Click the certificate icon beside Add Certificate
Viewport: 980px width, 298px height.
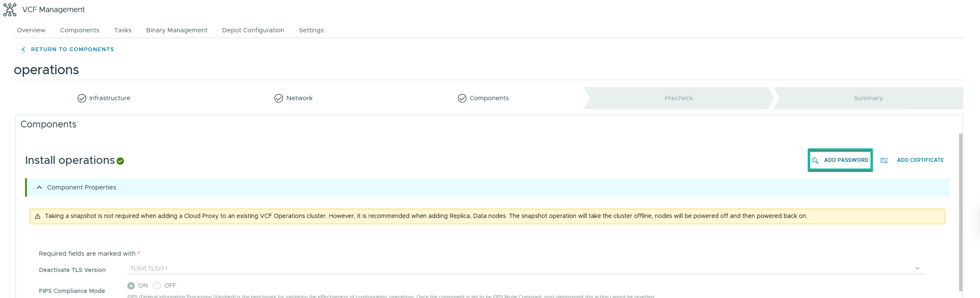pos(884,161)
